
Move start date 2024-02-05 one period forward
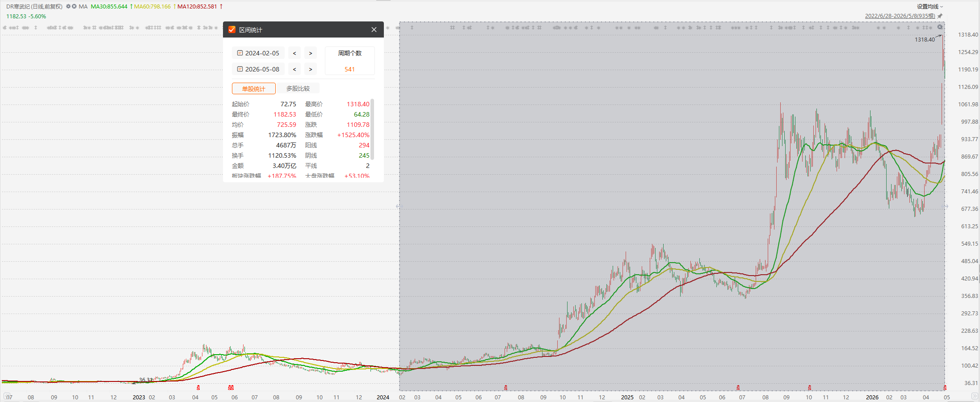pyautogui.click(x=311, y=53)
